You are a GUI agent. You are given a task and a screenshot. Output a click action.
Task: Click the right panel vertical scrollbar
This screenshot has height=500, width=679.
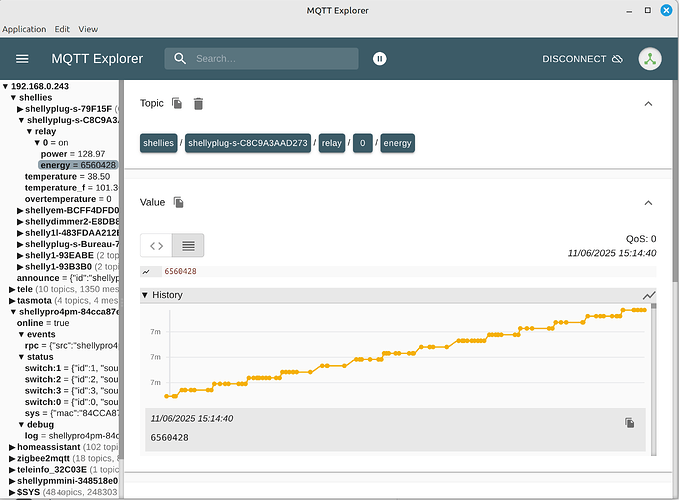coord(675,180)
